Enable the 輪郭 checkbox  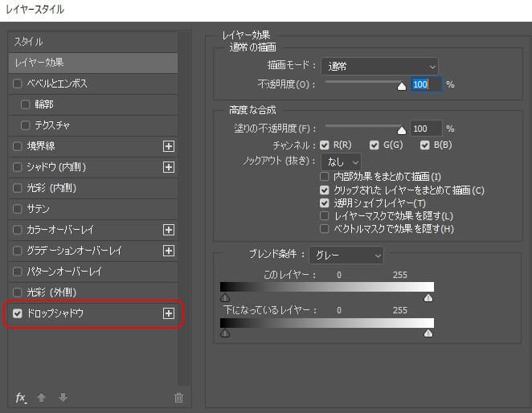pyautogui.click(x=26, y=104)
